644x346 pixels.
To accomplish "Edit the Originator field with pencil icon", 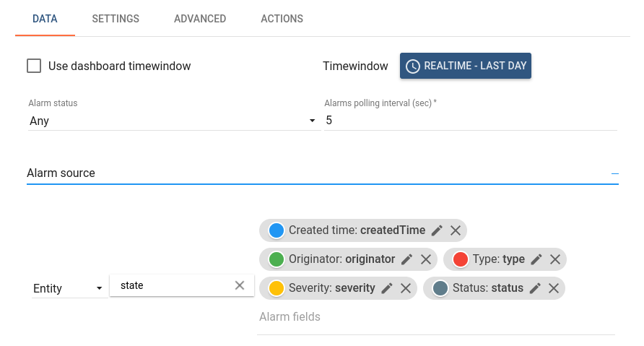I will [x=406, y=259].
